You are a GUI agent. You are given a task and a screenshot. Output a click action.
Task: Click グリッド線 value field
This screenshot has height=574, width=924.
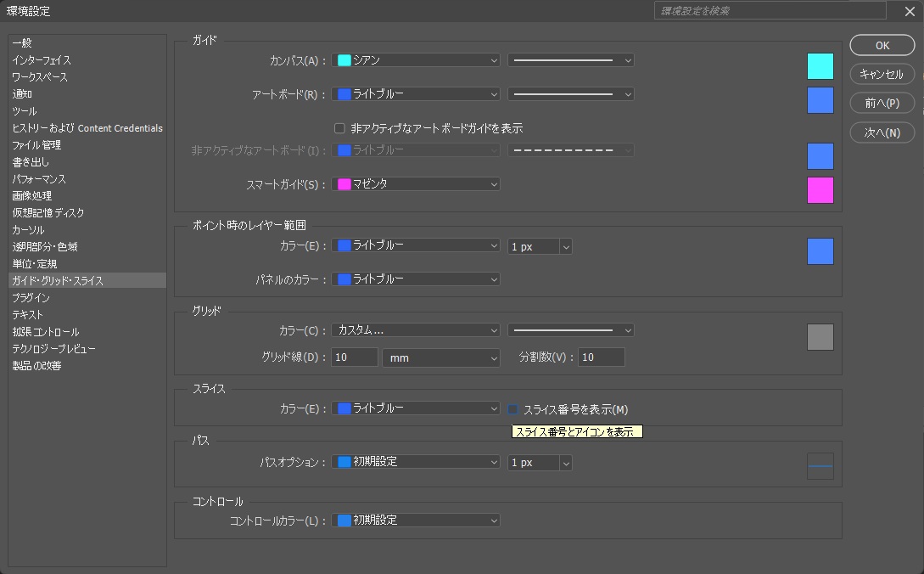[354, 357]
